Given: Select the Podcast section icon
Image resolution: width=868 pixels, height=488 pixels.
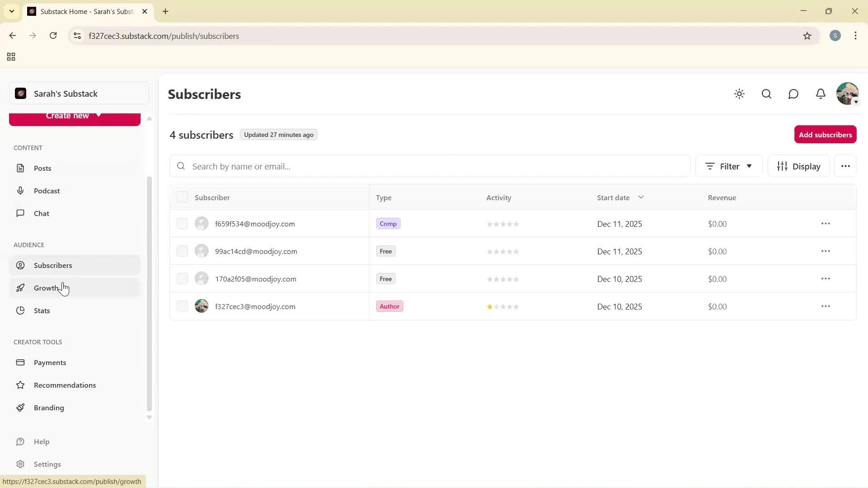Looking at the screenshot, I should click(x=21, y=191).
